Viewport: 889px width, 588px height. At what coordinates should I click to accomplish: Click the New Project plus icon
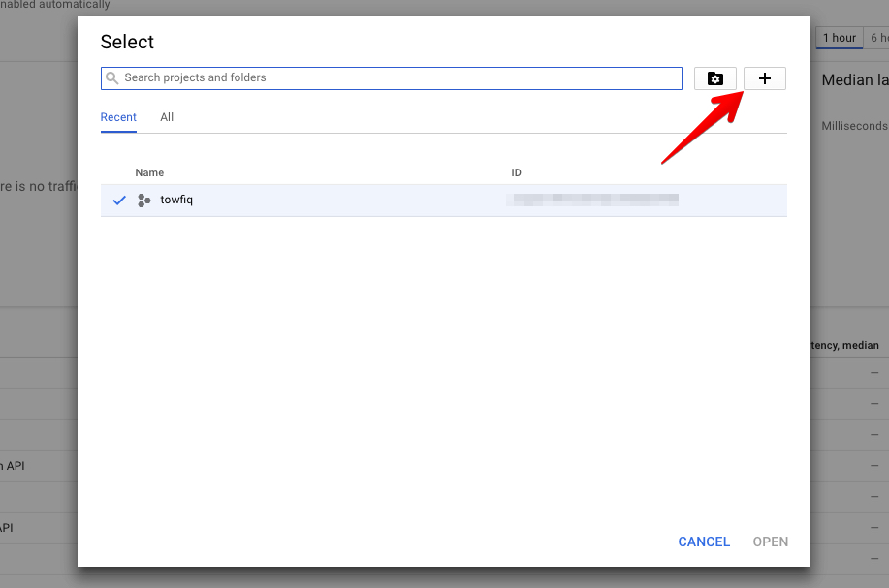(x=764, y=78)
